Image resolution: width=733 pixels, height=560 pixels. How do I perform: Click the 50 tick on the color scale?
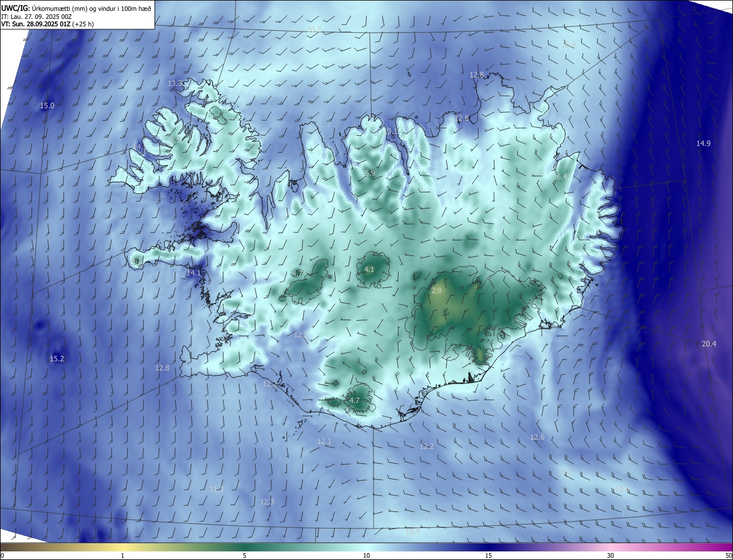728,555
